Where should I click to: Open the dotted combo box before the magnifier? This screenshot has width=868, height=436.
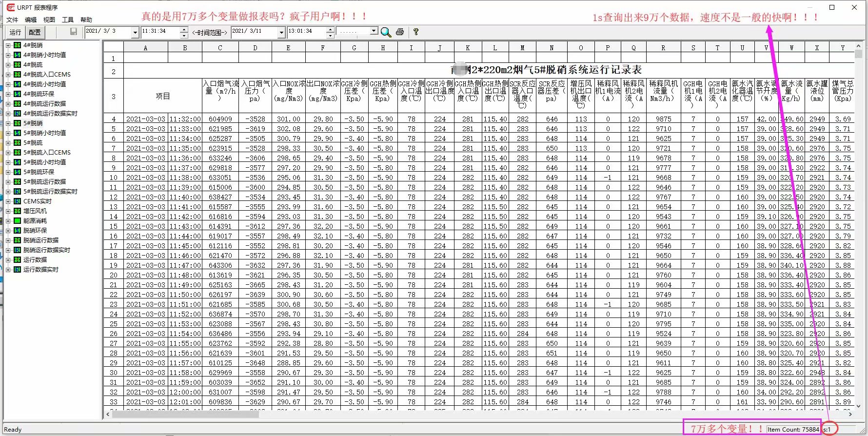[x=374, y=31]
